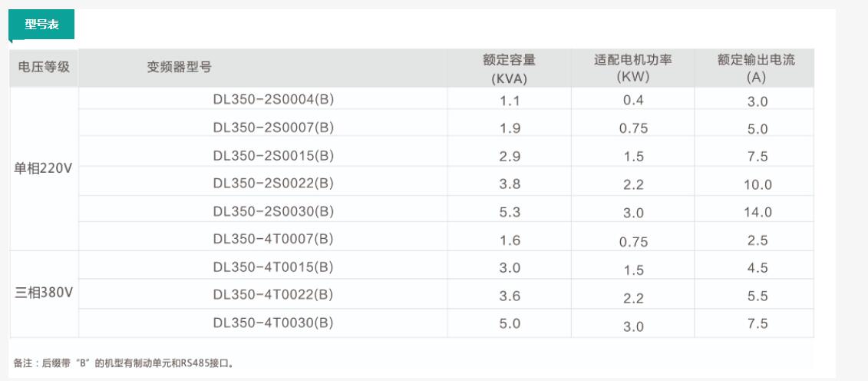Choose model DL350-4T0022(B)
Image resolution: width=868 pixels, height=381 pixels.
[x=273, y=295]
